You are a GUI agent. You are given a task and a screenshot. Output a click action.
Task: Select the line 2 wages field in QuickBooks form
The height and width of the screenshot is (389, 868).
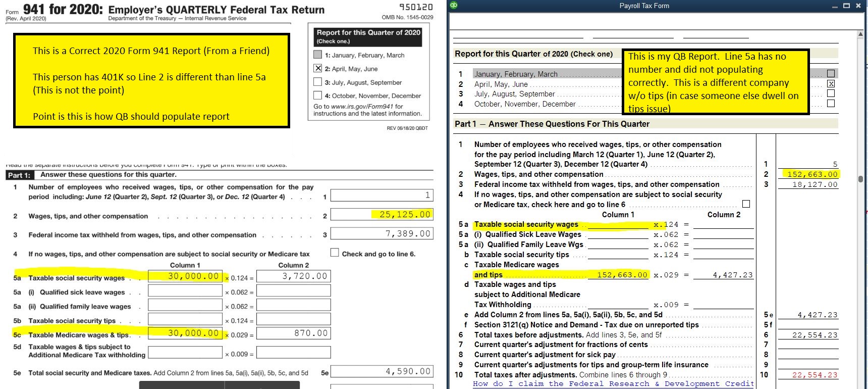(x=808, y=174)
